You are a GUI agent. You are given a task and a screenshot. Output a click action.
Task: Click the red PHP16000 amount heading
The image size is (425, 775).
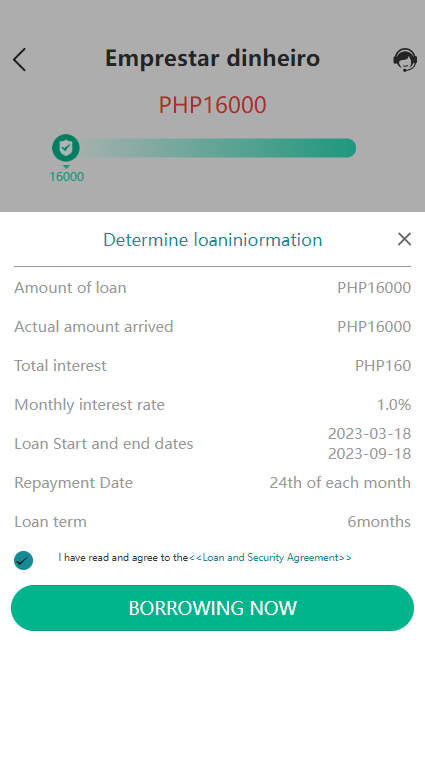coord(212,105)
